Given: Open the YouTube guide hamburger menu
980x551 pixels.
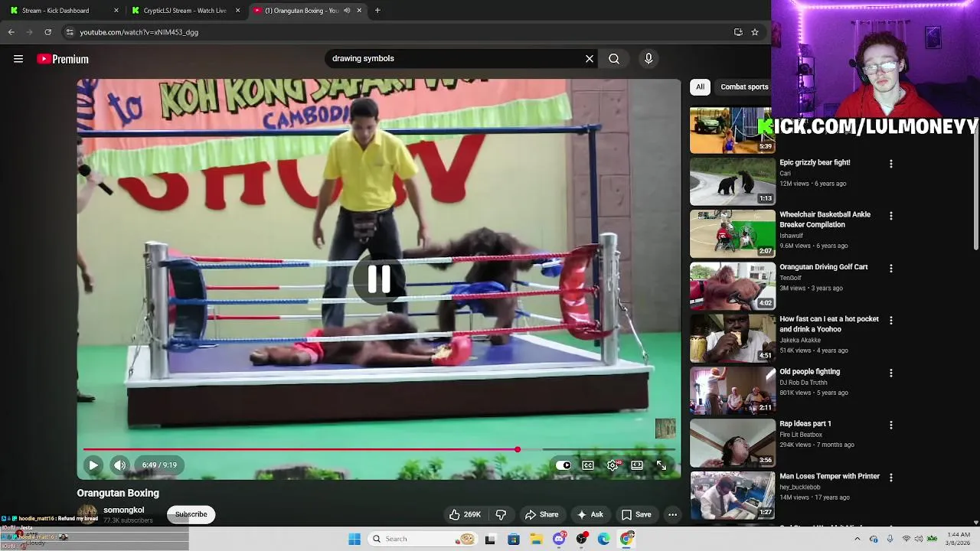Looking at the screenshot, I should [x=18, y=59].
